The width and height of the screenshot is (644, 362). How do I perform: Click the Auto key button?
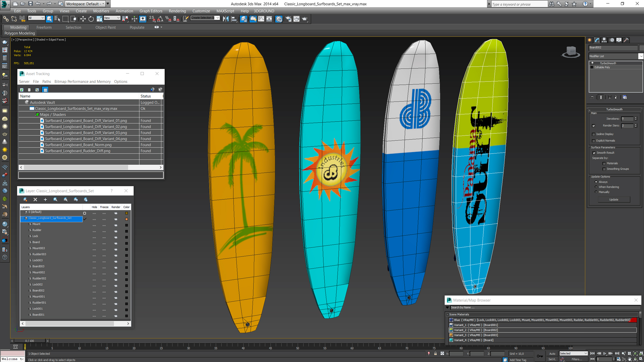click(x=552, y=354)
